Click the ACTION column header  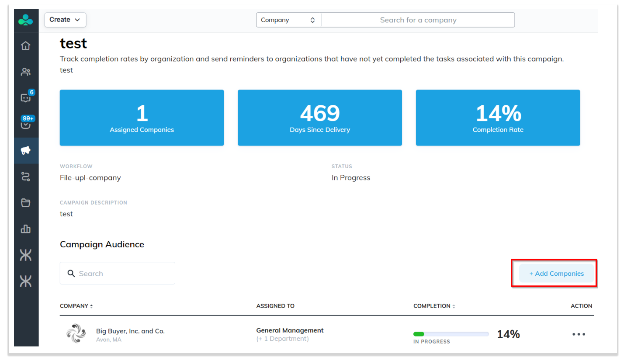tap(582, 306)
